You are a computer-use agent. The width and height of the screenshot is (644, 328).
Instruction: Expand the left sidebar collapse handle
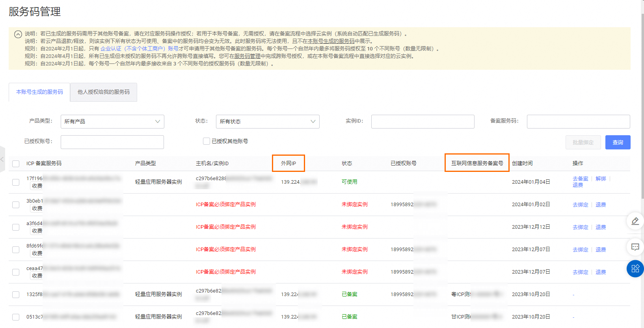(2, 159)
